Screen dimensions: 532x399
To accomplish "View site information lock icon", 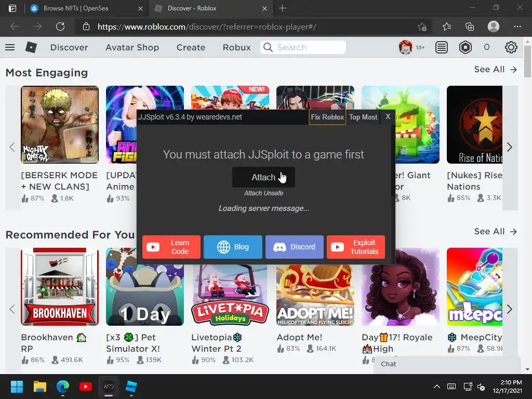I will coord(86,26).
